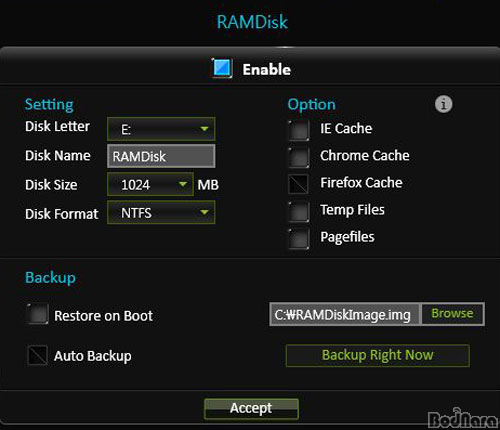Click the Browse button

(452, 314)
